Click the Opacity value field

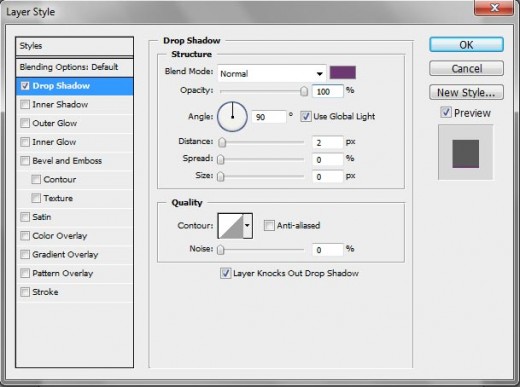pos(327,91)
